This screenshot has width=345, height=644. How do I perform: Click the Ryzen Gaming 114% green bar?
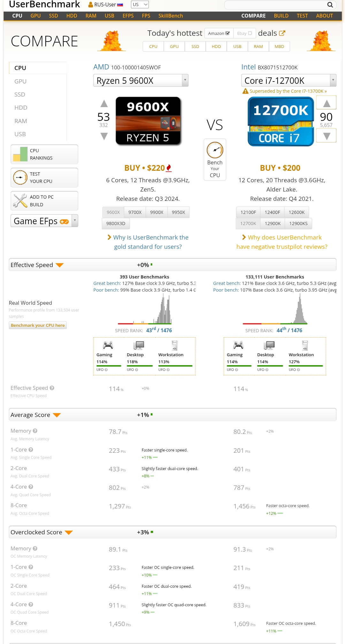109,366
